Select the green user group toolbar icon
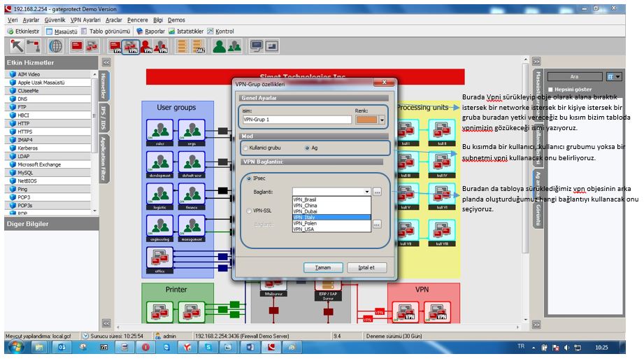 [220, 47]
